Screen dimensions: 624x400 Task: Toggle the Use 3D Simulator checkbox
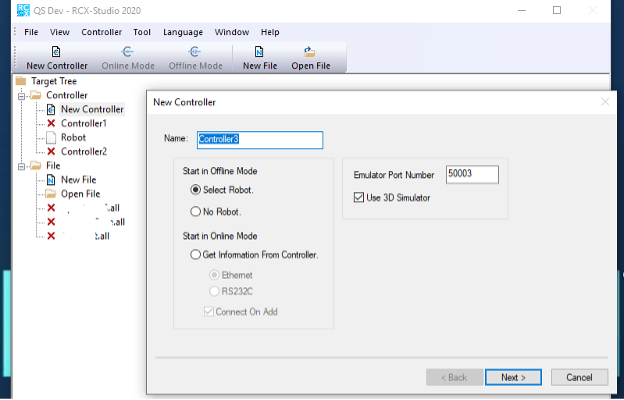click(x=360, y=197)
